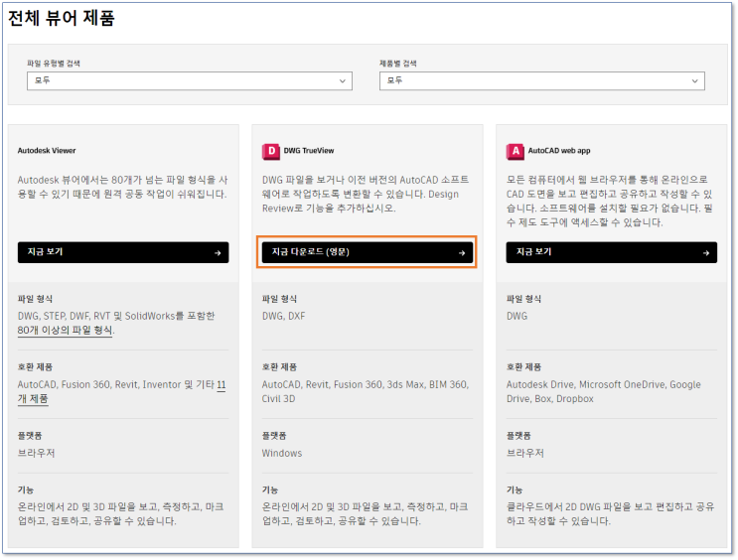Viewport: 738px width, 560px height.
Task: Click 지금 보기 under AutoCAD web app
Action: (612, 252)
